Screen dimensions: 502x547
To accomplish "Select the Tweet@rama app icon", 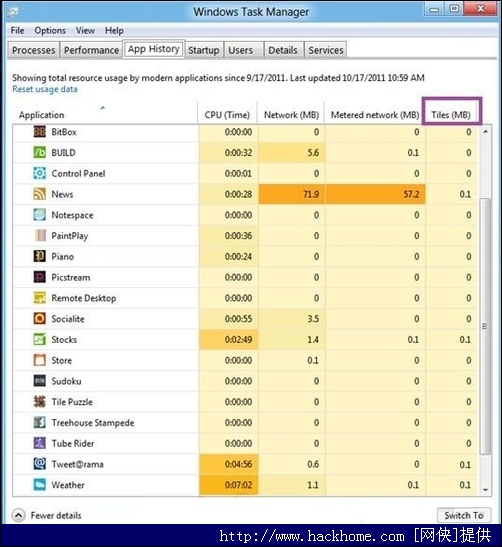I will 39,464.
